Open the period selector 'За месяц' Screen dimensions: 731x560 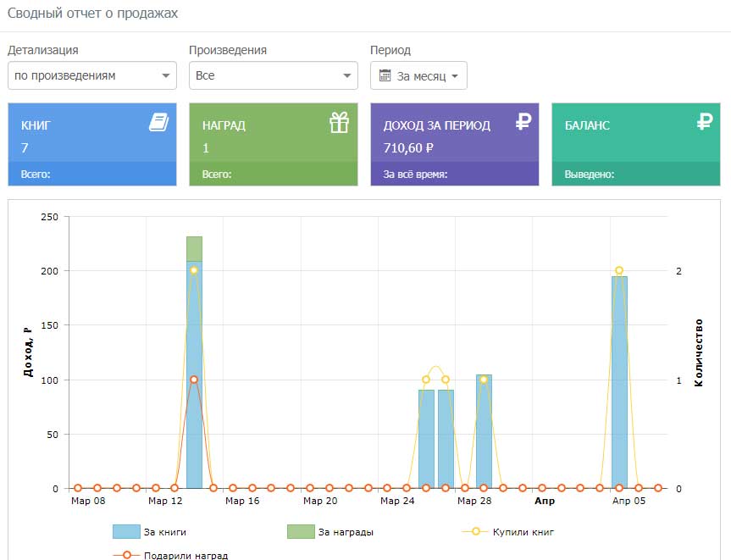point(418,75)
